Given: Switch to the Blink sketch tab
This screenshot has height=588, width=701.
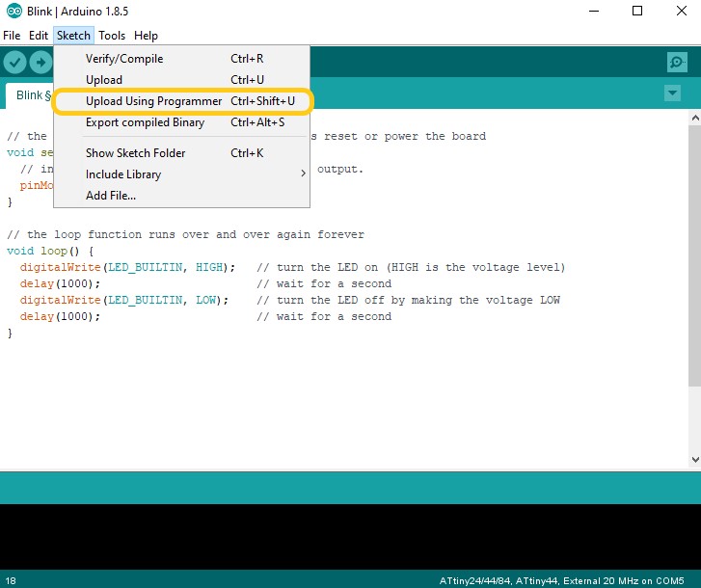Looking at the screenshot, I should [30, 95].
